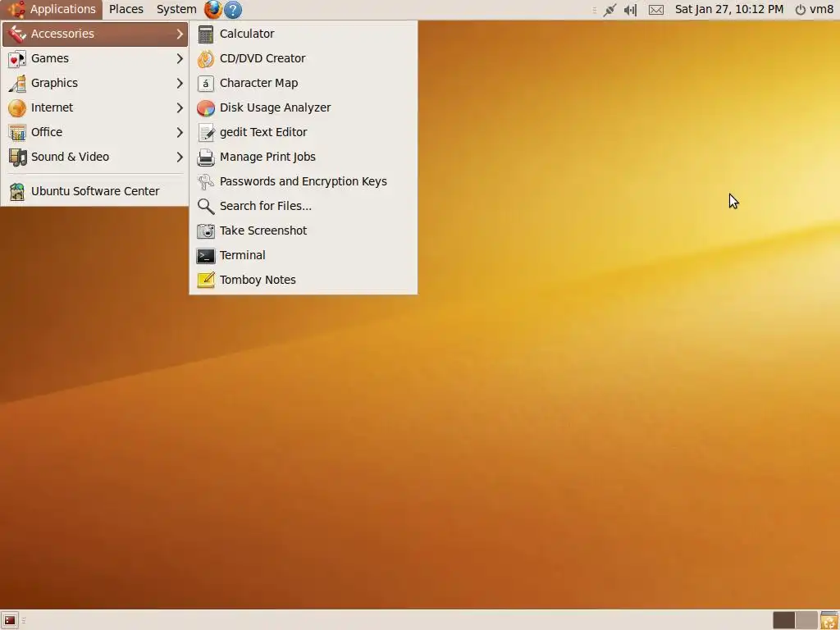The width and height of the screenshot is (840, 630).
Task: Choose gedit Text Editor from the menu
Action: 304,132
